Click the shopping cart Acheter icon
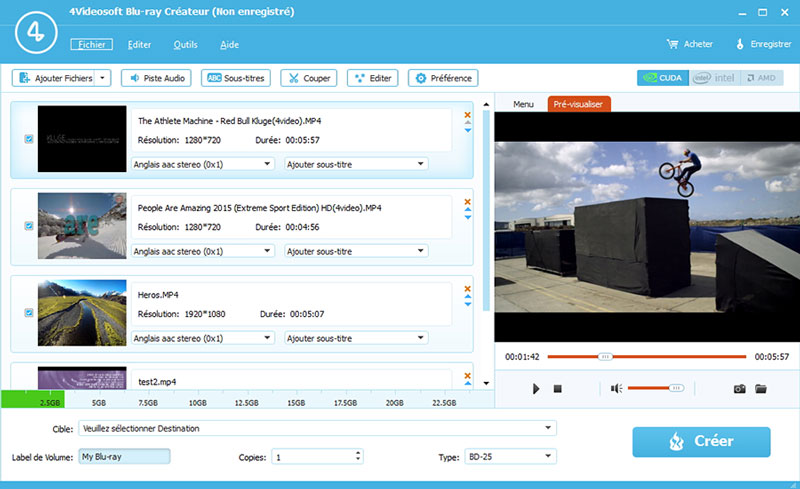Image resolution: width=800 pixels, height=489 pixels. 672,44
